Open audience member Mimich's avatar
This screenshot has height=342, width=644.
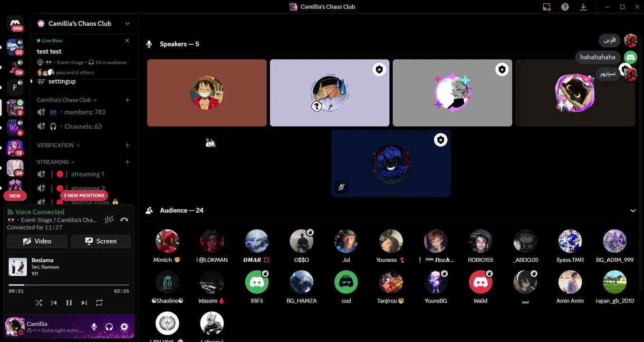point(167,241)
